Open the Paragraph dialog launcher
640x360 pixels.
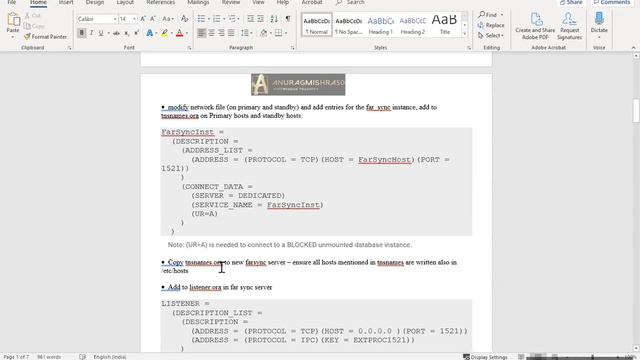(293, 48)
